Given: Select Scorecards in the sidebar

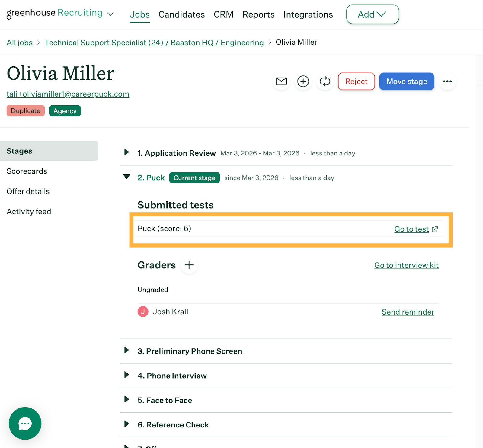Looking at the screenshot, I should tap(27, 171).
